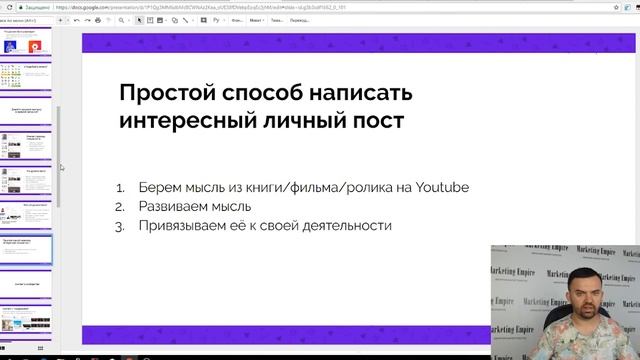Select third thumbnail with centered text only
640x360 pixels.
26,111
